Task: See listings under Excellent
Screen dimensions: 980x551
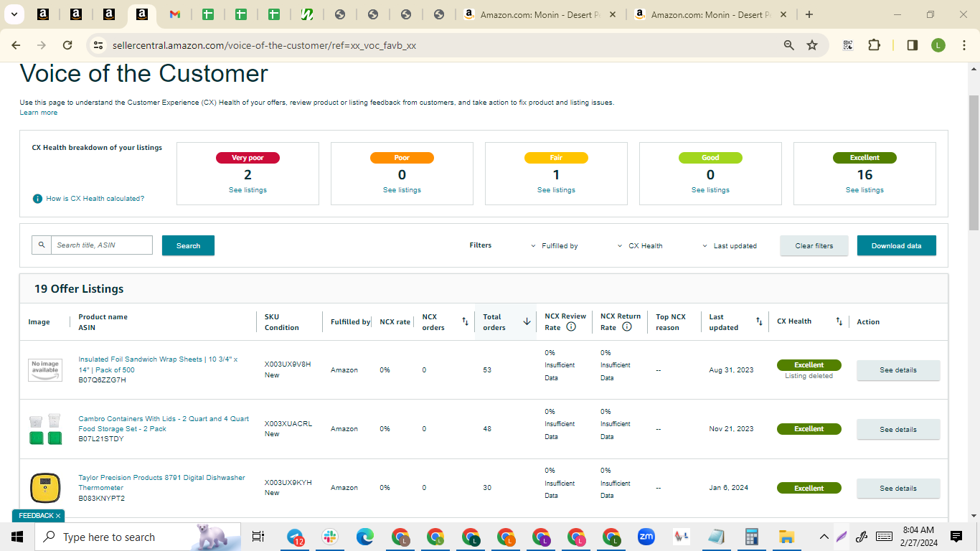Action: [x=864, y=190]
